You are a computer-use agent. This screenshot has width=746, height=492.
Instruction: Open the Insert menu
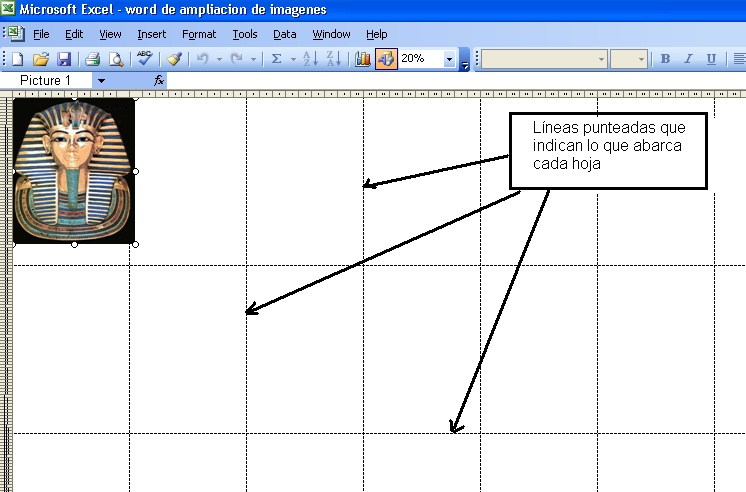point(151,34)
